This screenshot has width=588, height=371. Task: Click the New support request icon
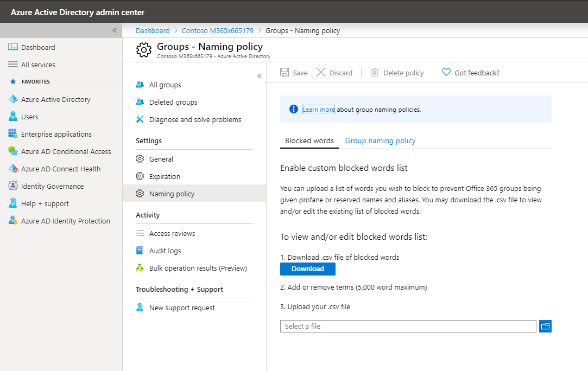pyautogui.click(x=140, y=308)
